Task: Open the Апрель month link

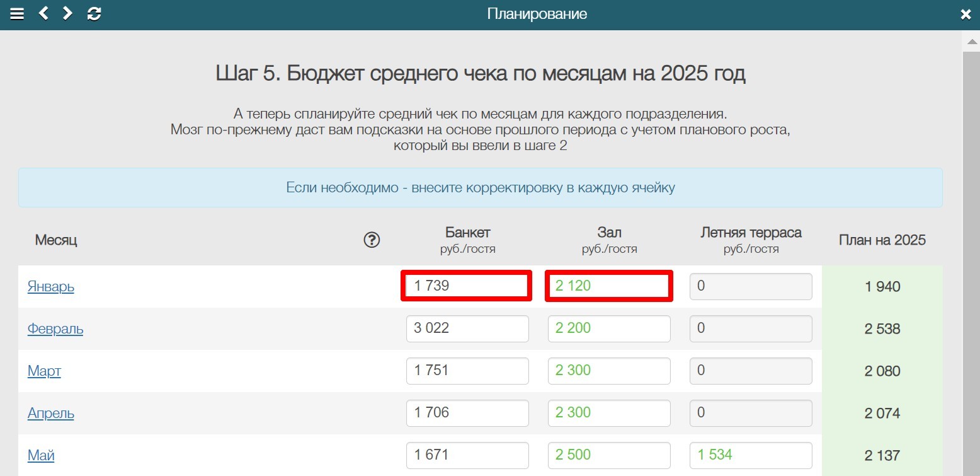Action: pyautogui.click(x=50, y=414)
